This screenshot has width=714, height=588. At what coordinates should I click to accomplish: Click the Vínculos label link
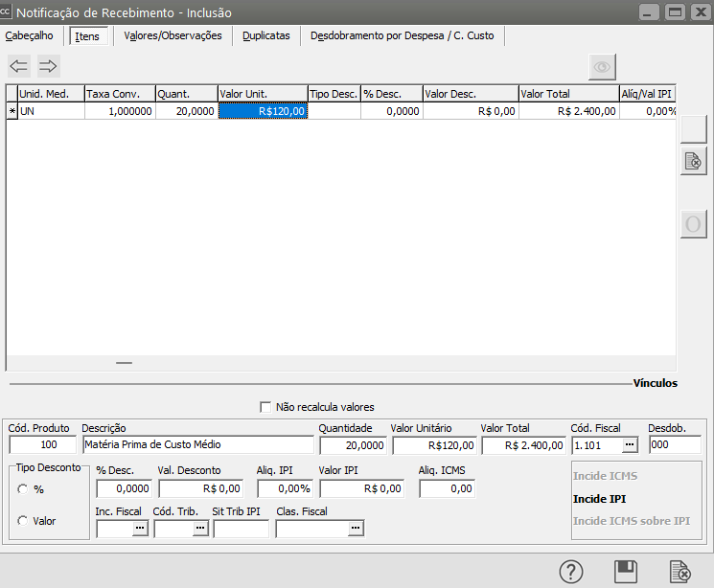655,383
